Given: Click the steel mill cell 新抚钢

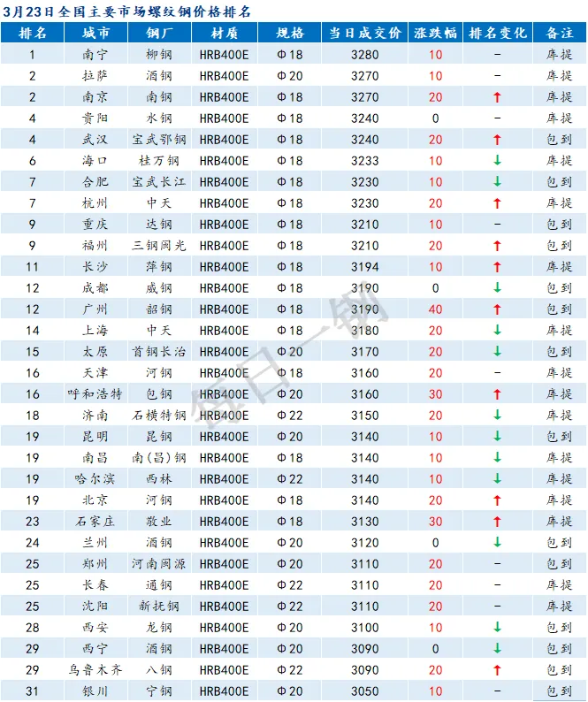Looking at the screenshot, I should (x=159, y=607).
